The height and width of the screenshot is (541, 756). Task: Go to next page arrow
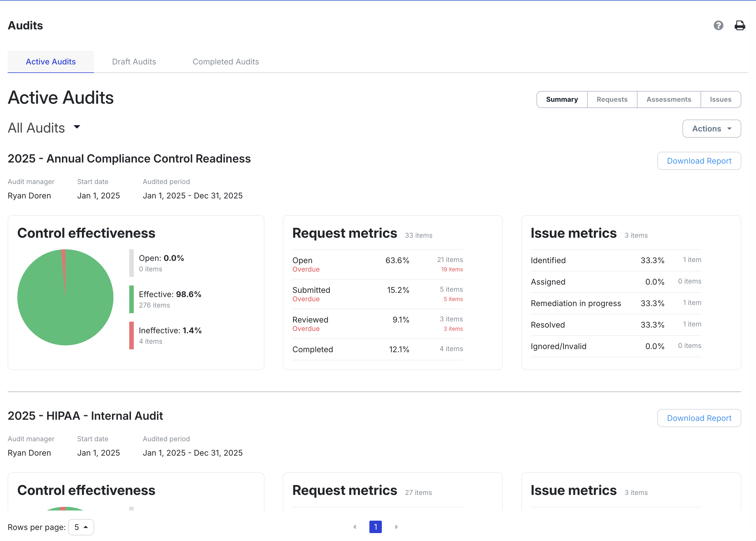coord(396,527)
